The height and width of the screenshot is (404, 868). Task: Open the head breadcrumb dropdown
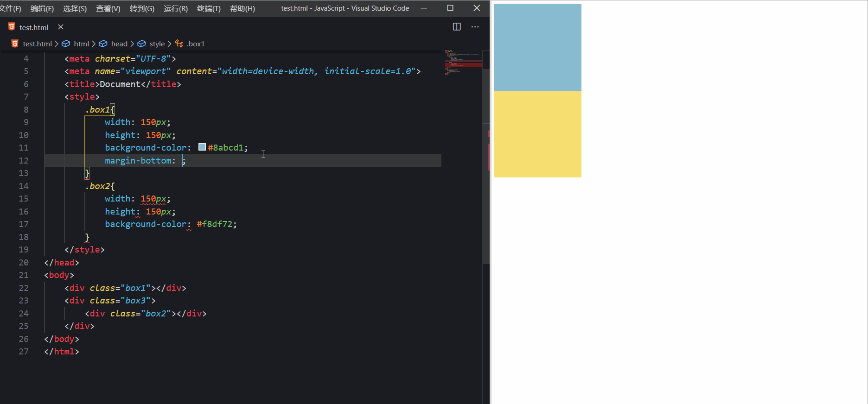click(119, 44)
